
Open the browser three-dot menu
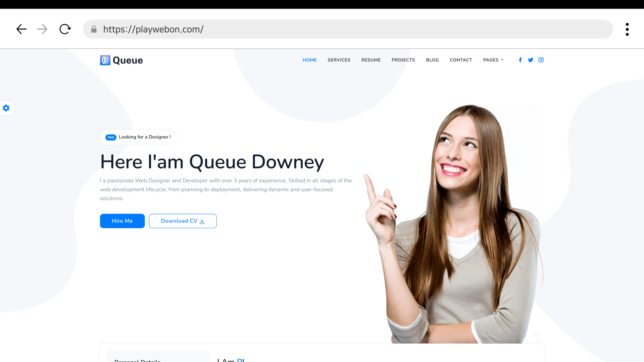point(627,29)
